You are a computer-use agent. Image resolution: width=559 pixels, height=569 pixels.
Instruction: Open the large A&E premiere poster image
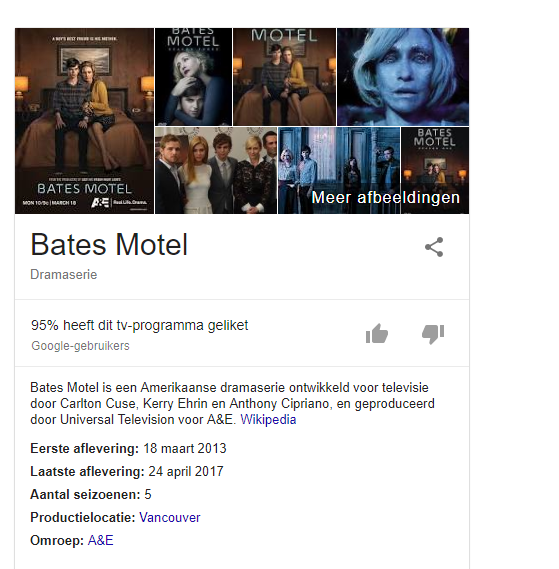(85, 121)
